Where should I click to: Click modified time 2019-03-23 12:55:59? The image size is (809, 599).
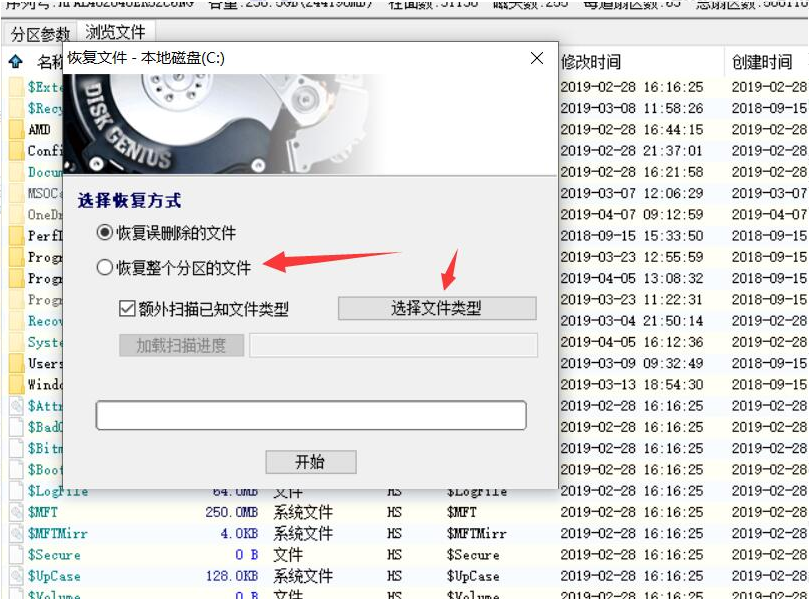[632, 256]
